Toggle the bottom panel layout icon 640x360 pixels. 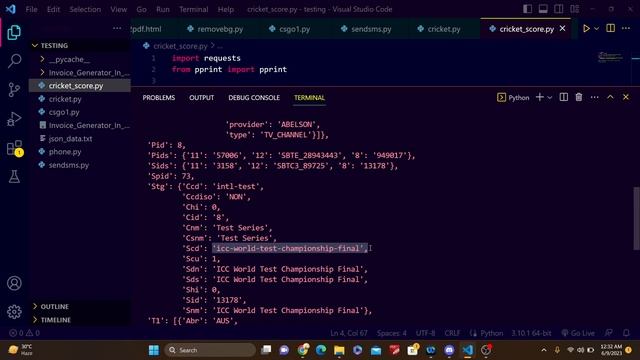pos(543,9)
